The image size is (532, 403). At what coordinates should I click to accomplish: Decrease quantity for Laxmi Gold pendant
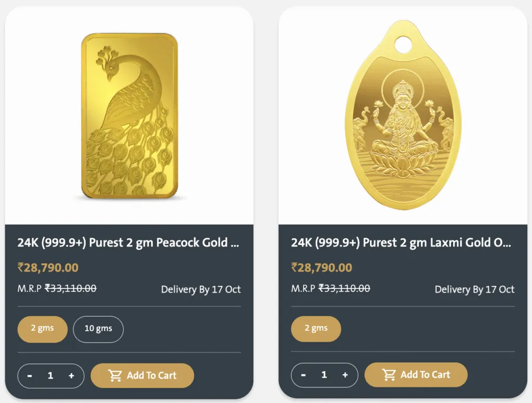[303, 375]
